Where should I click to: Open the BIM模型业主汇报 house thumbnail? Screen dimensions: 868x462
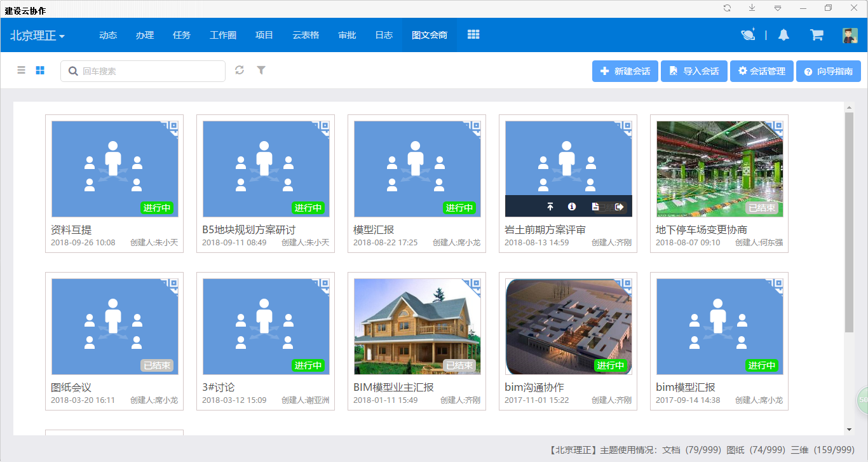tap(417, 327)
